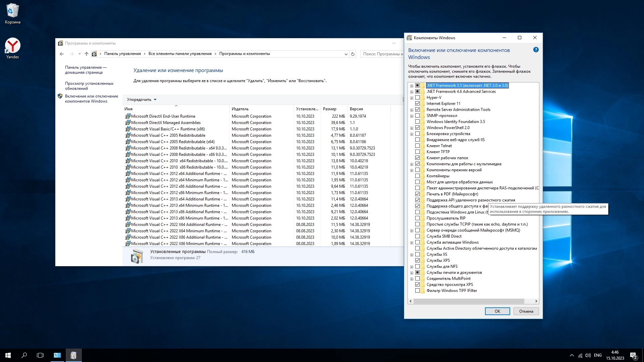Enable the Hyper-V checkbox
The width and height of the screenshot is (644, 362).
tap(417, 98)
